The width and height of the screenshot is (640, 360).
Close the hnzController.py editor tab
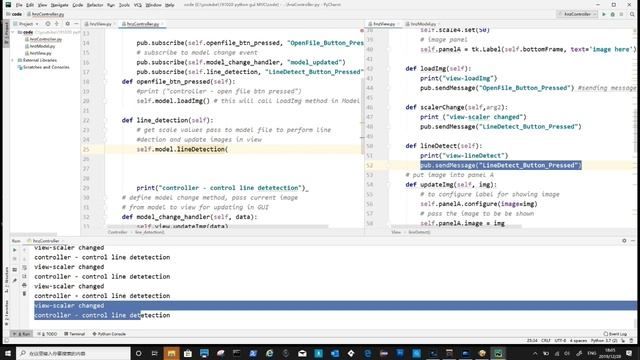[x=162, y=24]
